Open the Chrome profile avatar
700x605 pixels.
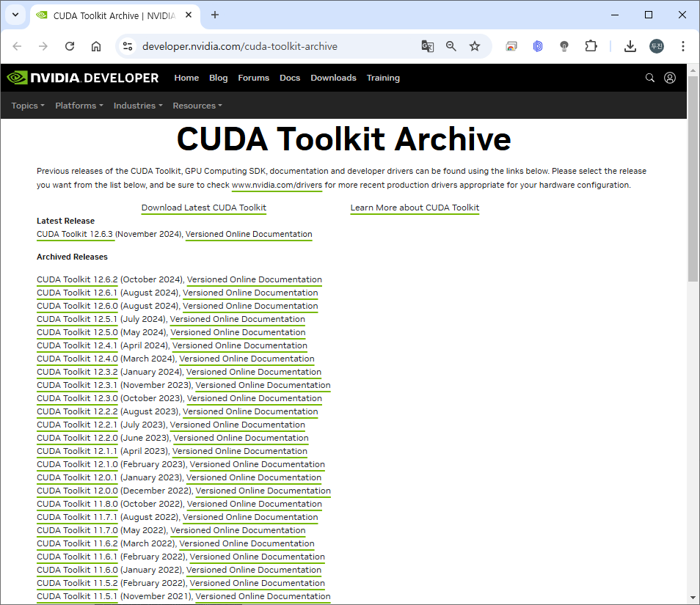[656, 46]
